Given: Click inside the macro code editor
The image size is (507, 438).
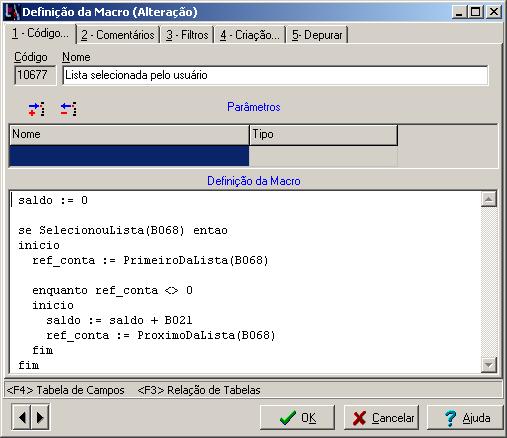Looking at the screenshot, I should click(245, 282).
